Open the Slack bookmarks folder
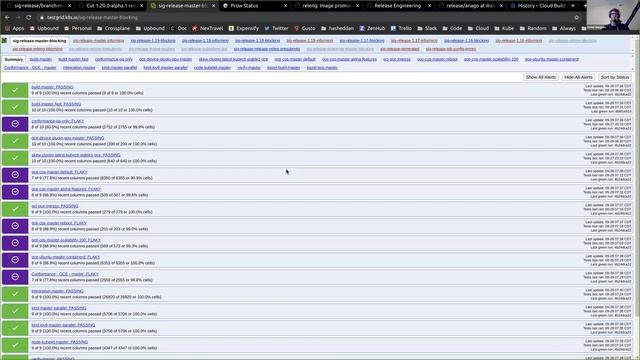640x360 pixels. click(x=427, y=28)
